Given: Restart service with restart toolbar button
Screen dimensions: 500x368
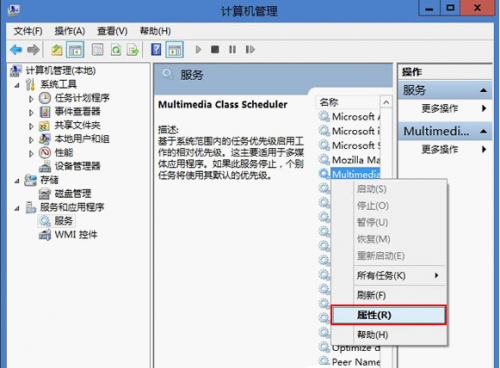Looking at the screenshot, I should click(x=250, y=50).
